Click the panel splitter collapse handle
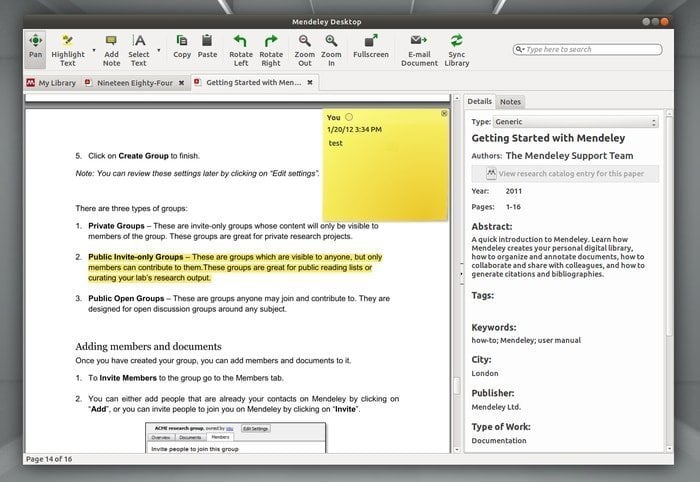Image resolution: width=700 pixels, height=482 pixels. pos(462,274)
